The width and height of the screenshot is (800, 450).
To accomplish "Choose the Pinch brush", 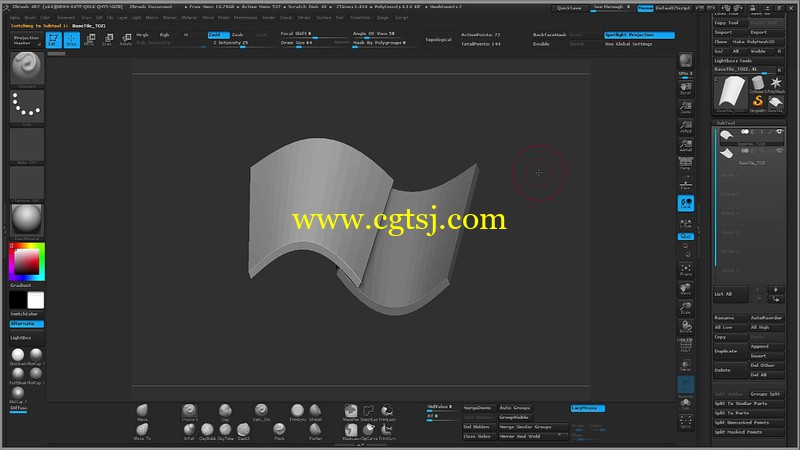I will 279,431.
